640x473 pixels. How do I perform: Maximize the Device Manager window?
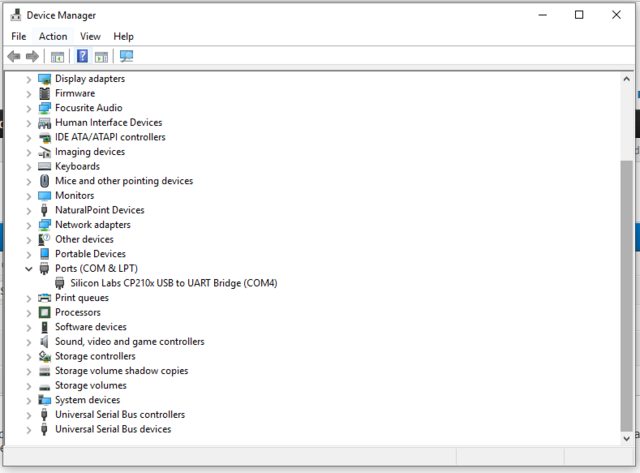[579, 15]
